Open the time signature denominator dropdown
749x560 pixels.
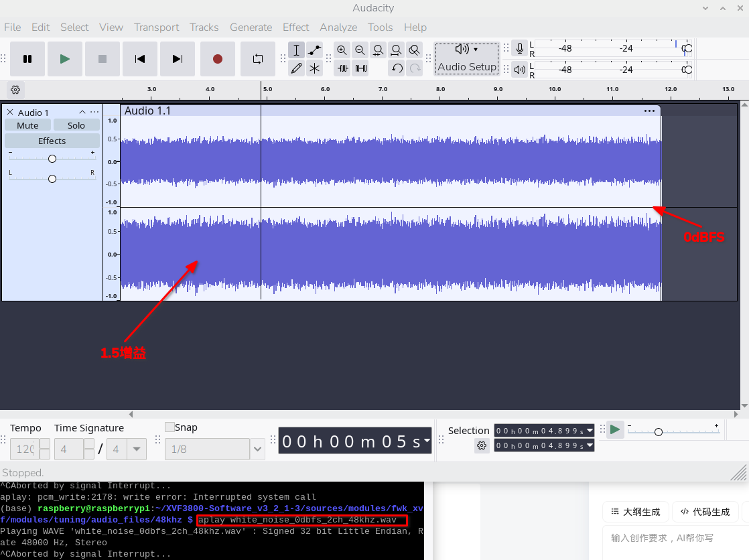click(137, 449)
